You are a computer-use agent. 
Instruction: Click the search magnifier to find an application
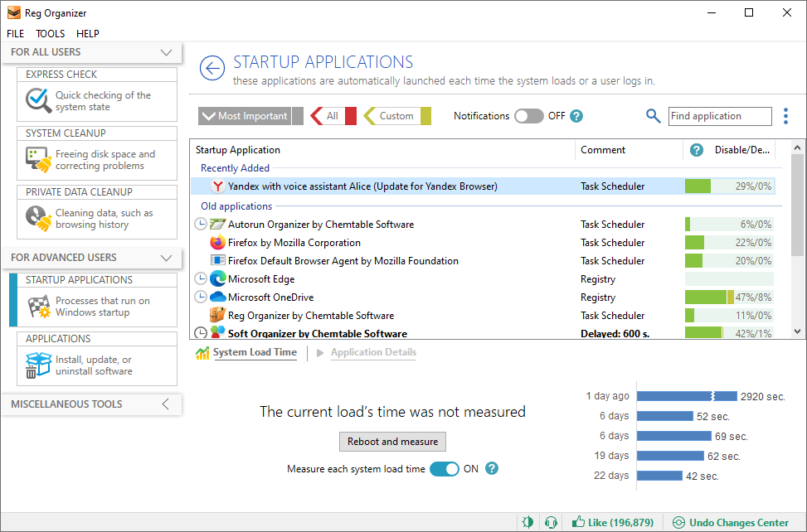[x=654, y=116]
